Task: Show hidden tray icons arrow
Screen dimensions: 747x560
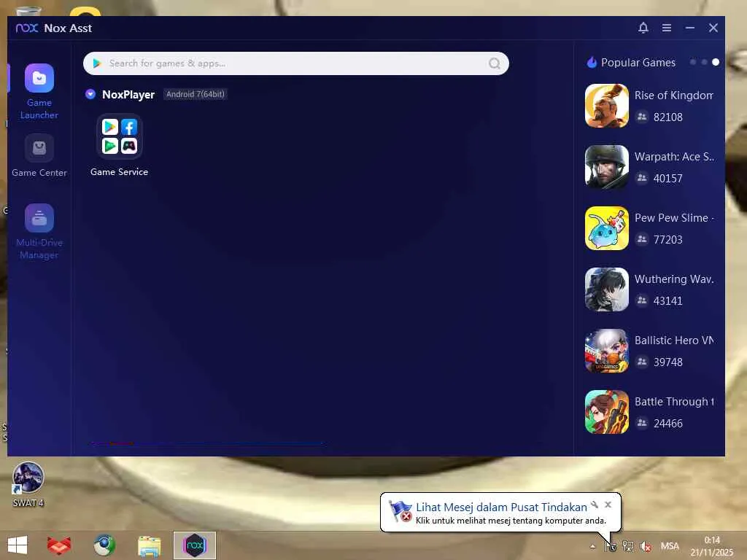Action: tap(592, 546)
